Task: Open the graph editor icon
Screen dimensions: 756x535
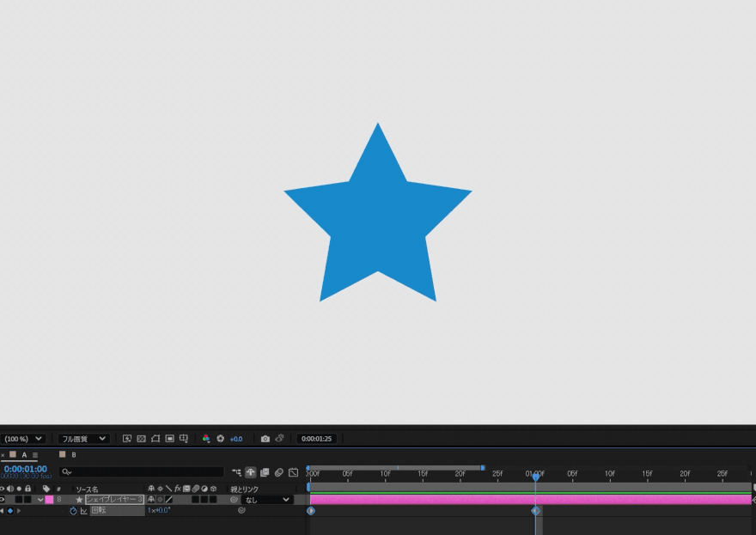Action: point(293,472)
